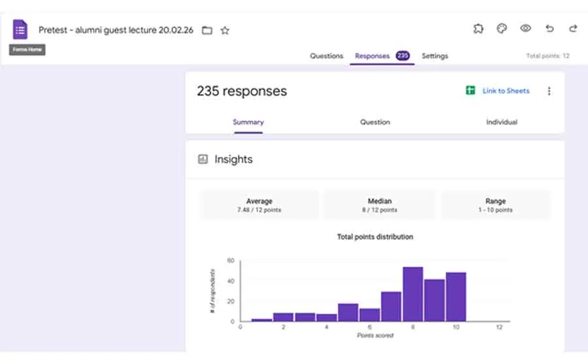Viewport: 588px width, 364px height.
Task: Switch to Question responses view
Action: (x=375, y=122)
